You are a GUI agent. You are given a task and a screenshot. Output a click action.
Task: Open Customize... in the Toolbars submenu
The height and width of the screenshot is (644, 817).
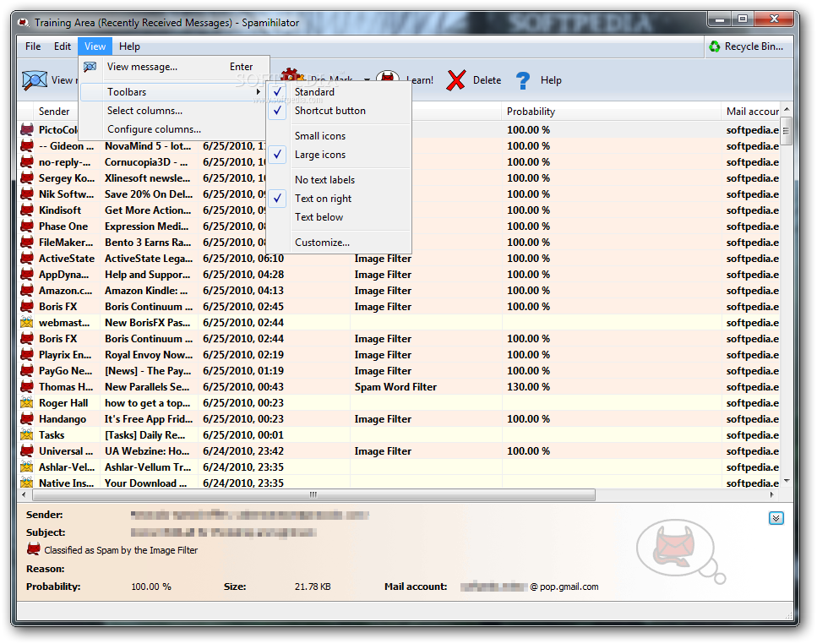(339, 243)
